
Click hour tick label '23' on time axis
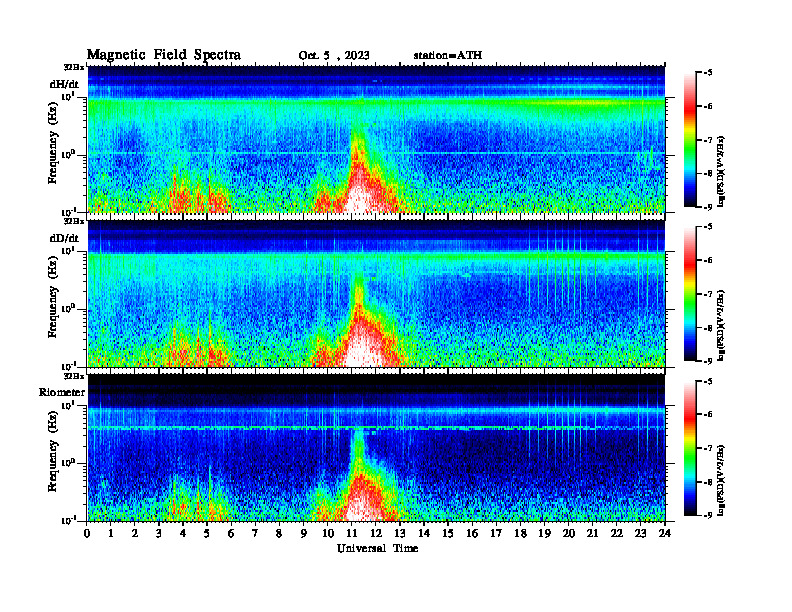point(640,533)
